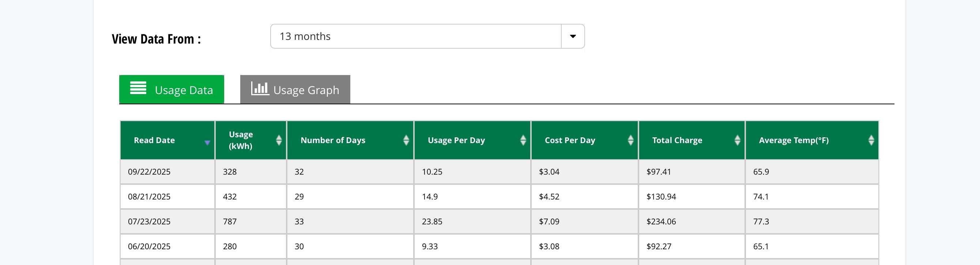This screenshot has width=980, height=265.
Task: Switch to the Usage Graph tab
Action: coord(295,89)
